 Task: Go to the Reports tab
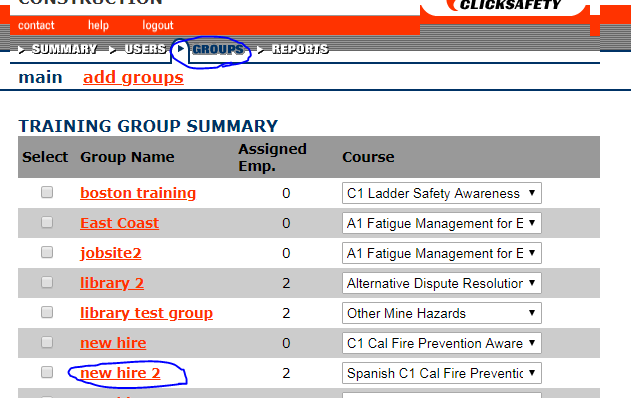click(x=300, y=49)
